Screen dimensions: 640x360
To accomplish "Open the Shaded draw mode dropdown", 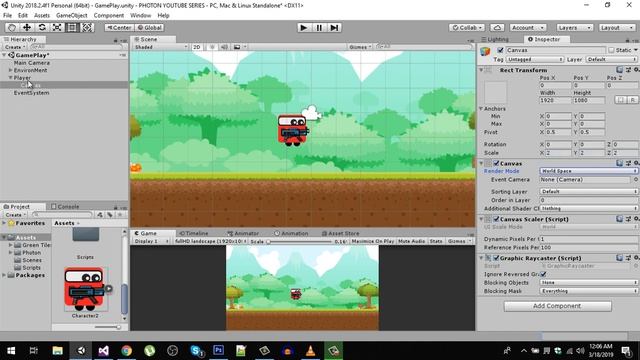I will pyautogui.click(x=161, y=47).
